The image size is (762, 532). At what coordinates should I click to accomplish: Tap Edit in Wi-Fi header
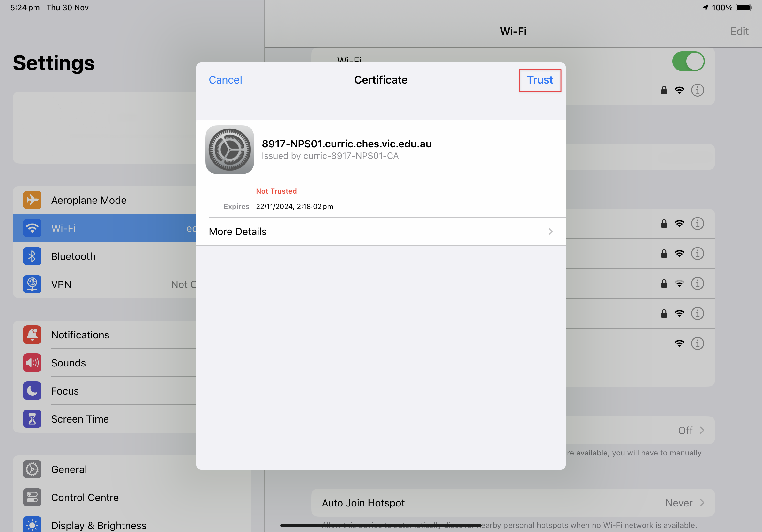pyautogui.click(x=739, y=31)
